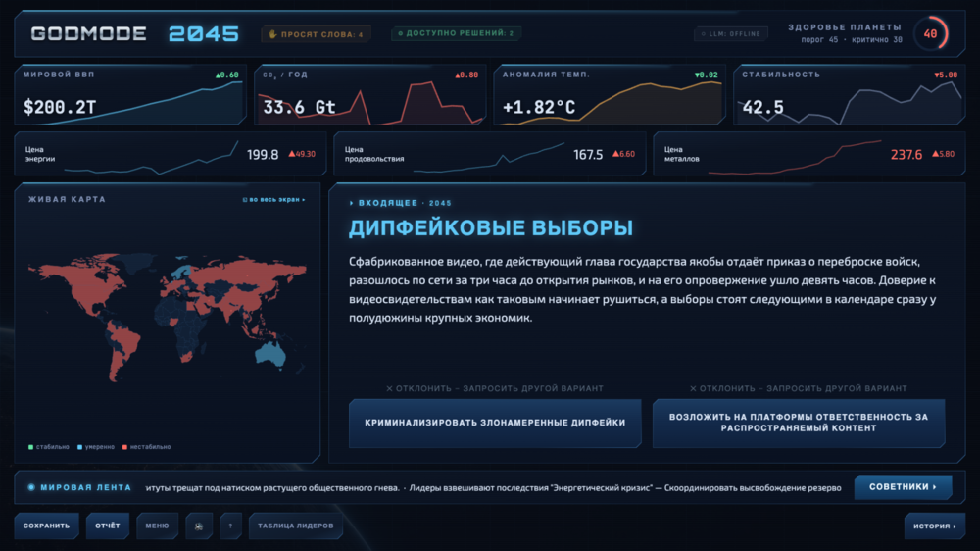Click the raised hand icon in Просят слова badge

coord(272,34)
